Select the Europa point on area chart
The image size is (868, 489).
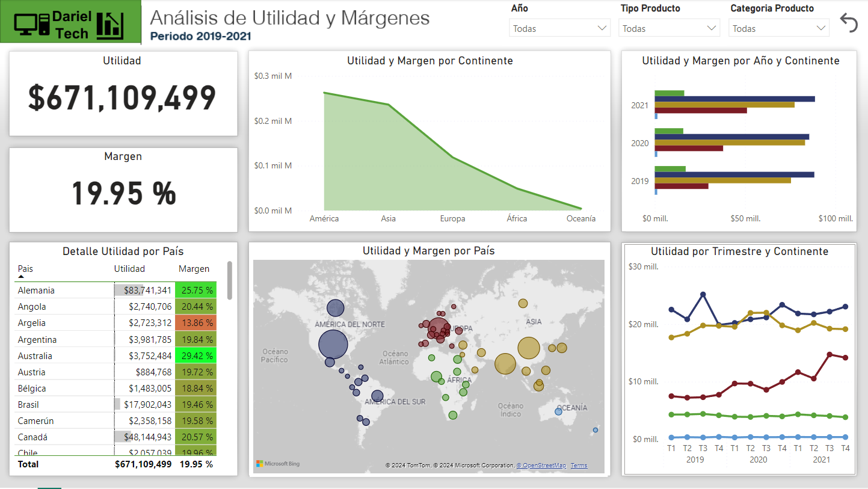452,158
